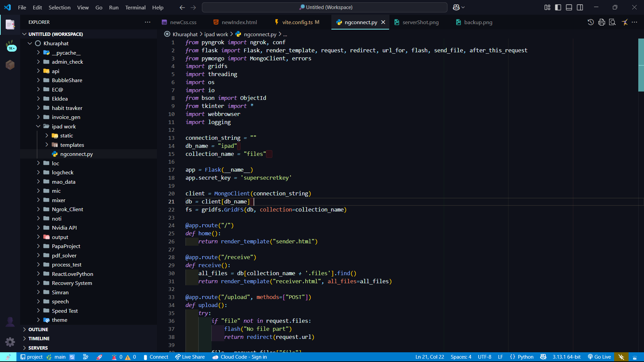Toggle the primary sidebar visibility
This screenshot has width=644, height=362.
click(558, 7)
